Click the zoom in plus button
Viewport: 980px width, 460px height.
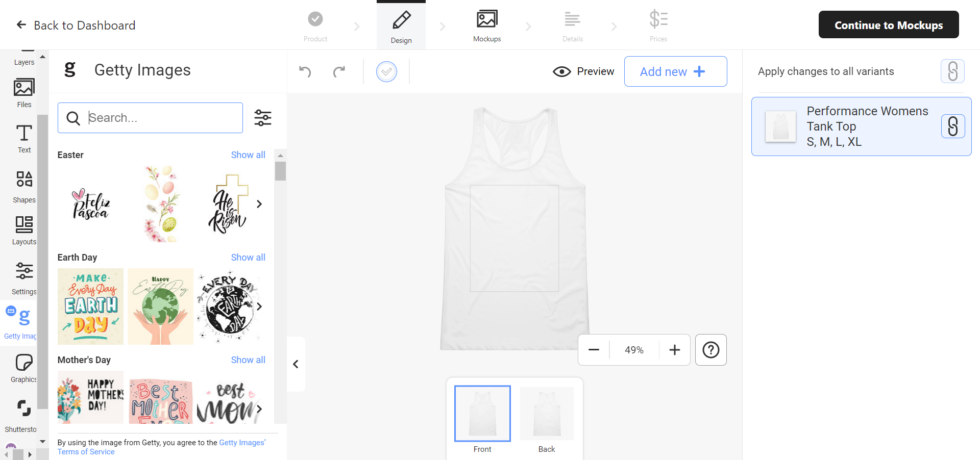tap(674, 350)
